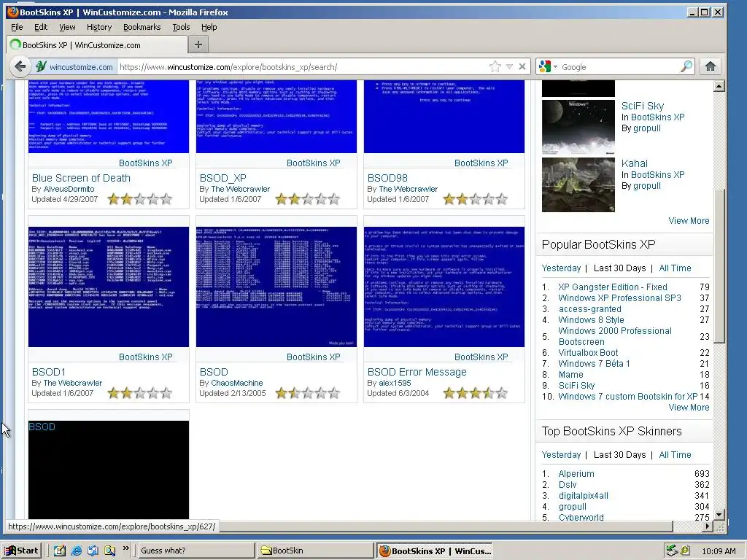
Task: Click the SciFi Sky thumbnail image
Action: (578, 127)
